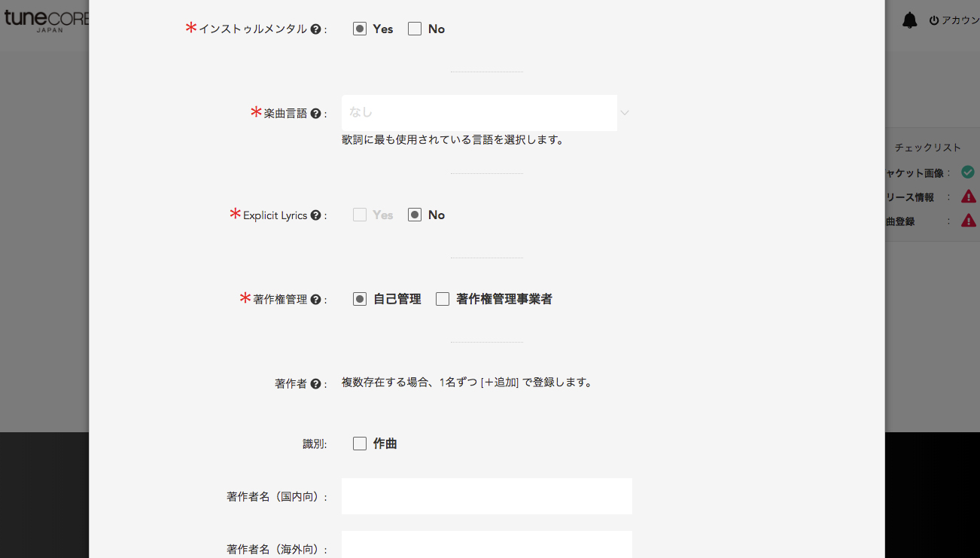The height and width of the screenshot is (558, 980).
Task: Click help icon beside 楽曲言語 label
Action: click(x=315, y=114)
